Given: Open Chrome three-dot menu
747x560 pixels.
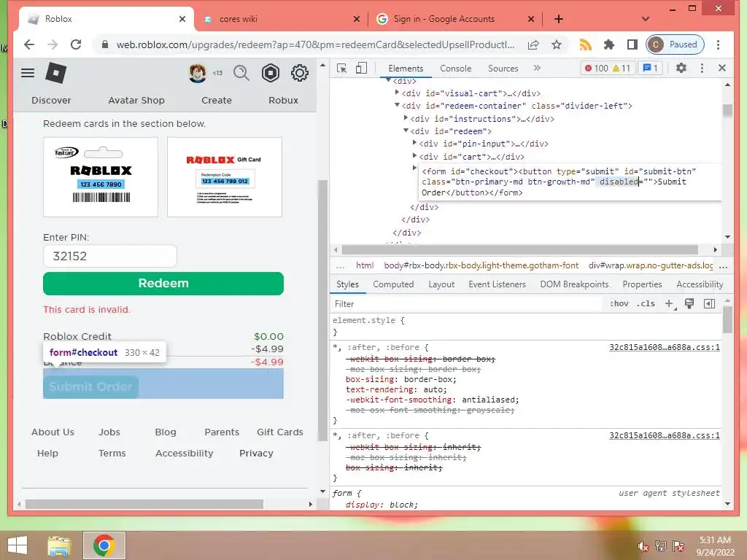Looking at the screenshot, I should pyautogui.click(x=718, y=44).
